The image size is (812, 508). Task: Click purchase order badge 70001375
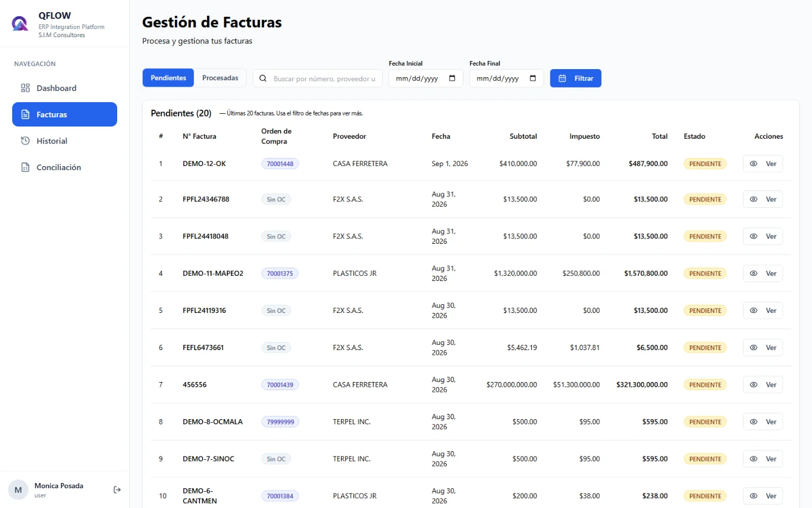click(280, 273)
